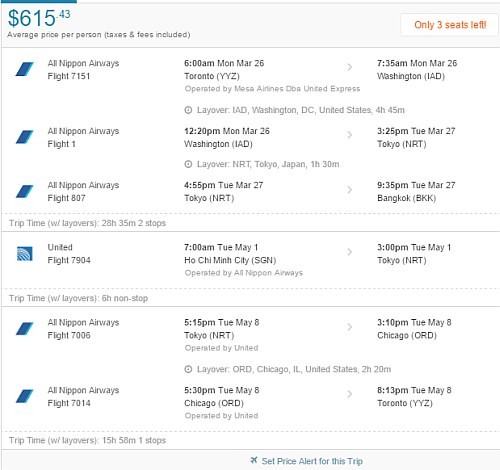Click the Only 3 seats left badge
500x470 pixels.
(x=450, y=25)
